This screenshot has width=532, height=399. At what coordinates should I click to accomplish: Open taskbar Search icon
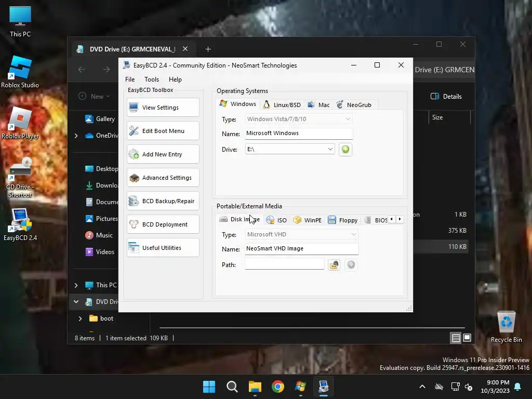pos(232,387)
